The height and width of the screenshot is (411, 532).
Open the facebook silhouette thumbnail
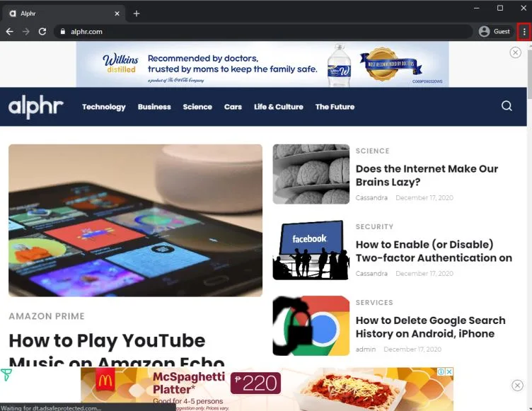(x=311, y=250)
